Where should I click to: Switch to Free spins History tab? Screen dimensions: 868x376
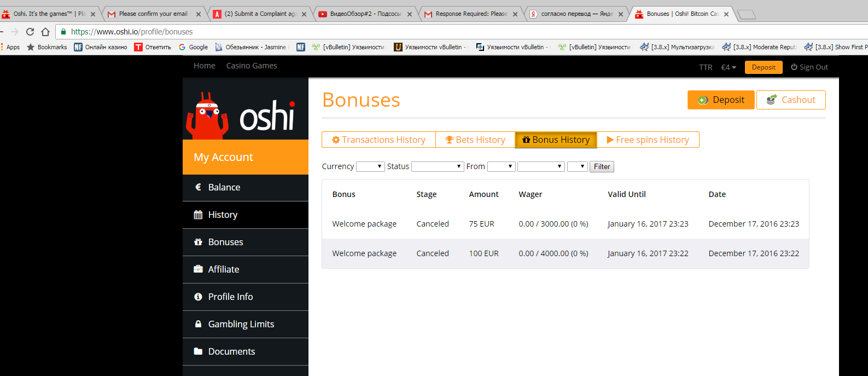648,140
